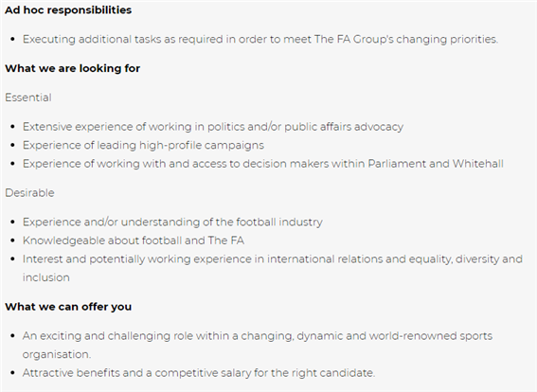Click the 'Ad hoc responsibilities' heading
This screenshot has height=392, width=537.
tap(68, 10)
